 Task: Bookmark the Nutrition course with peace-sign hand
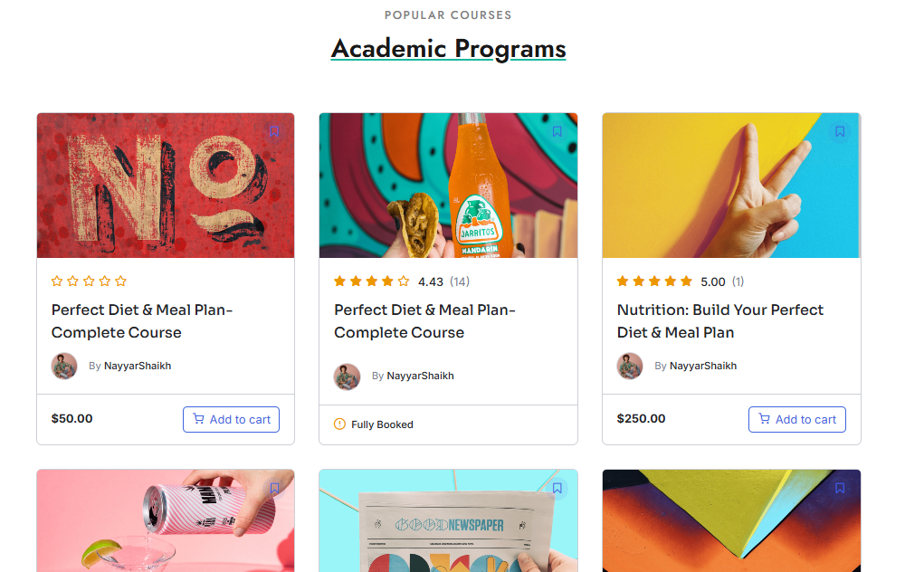[840, 131]
